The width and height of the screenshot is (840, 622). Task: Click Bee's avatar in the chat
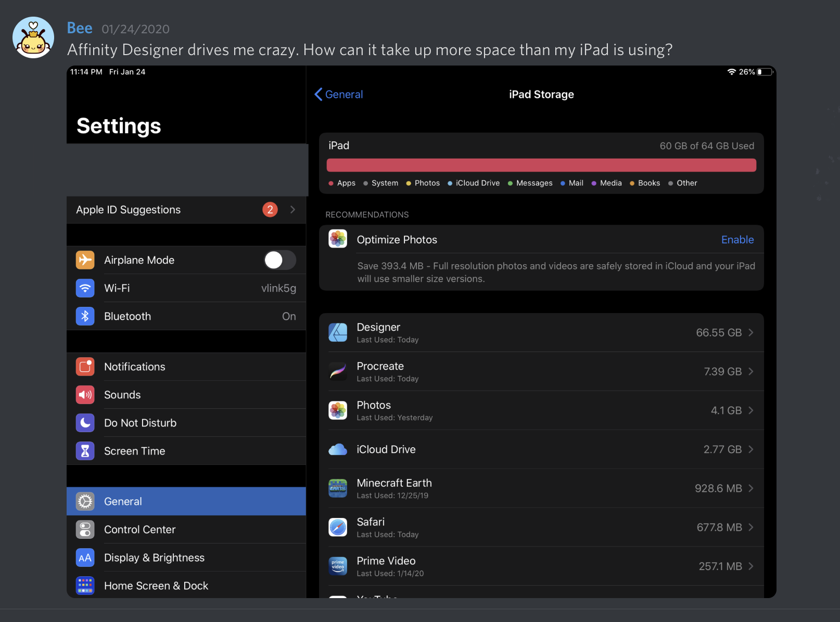point(33,37)
